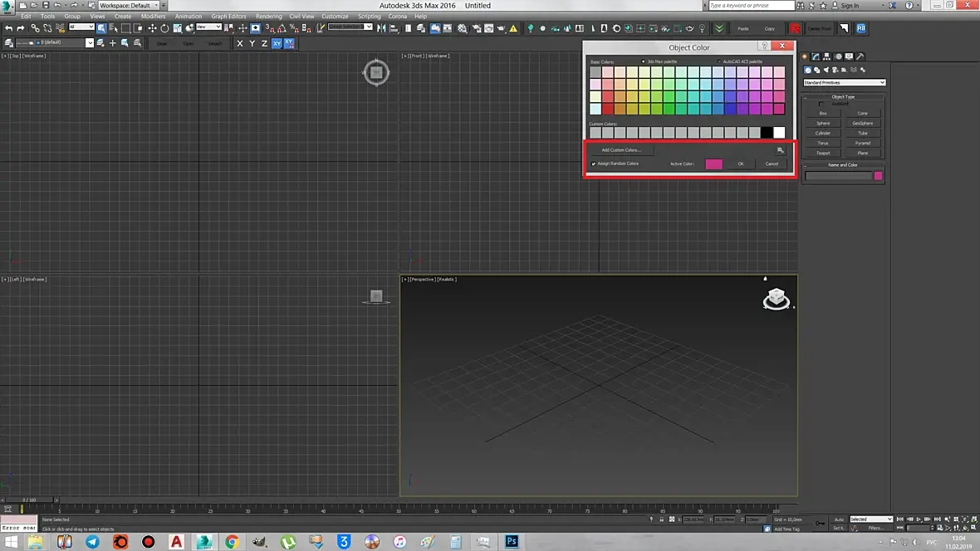Enable the AutoGrid checkbox
The height and width of the screenshot is (551, 980).
click(x=821, y=104)
